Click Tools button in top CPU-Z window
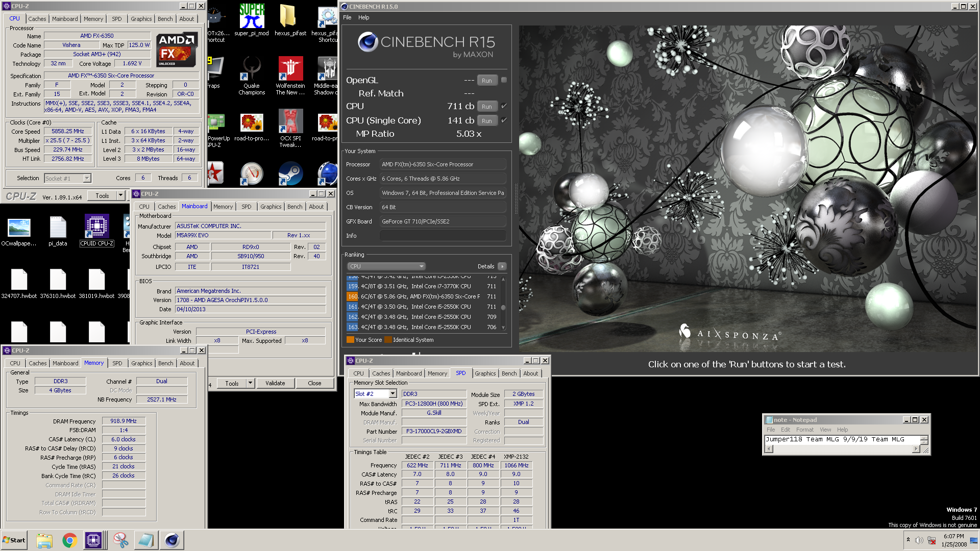980x551 pixels. [x=102, y=195]
